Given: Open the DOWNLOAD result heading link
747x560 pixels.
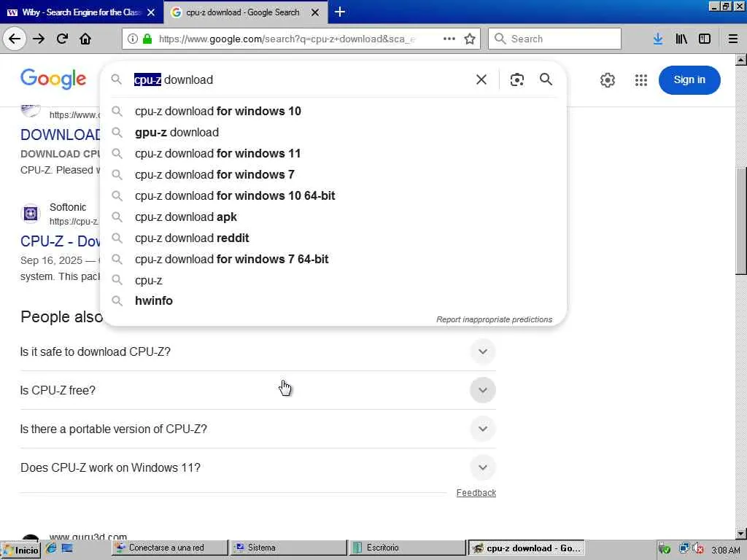Looking at the screenshot, I should 61,134.
